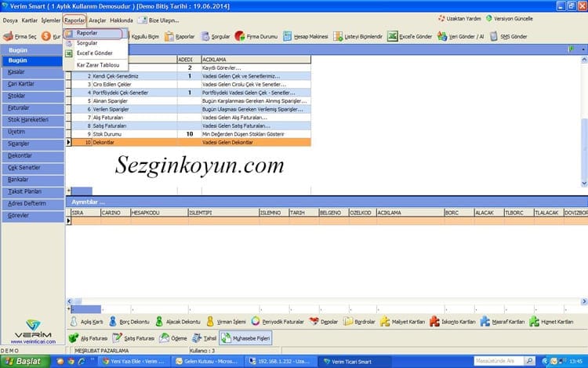Open Tahsil collection button
The width and height of the screenshot is (588, 368).
click(204, 338)
